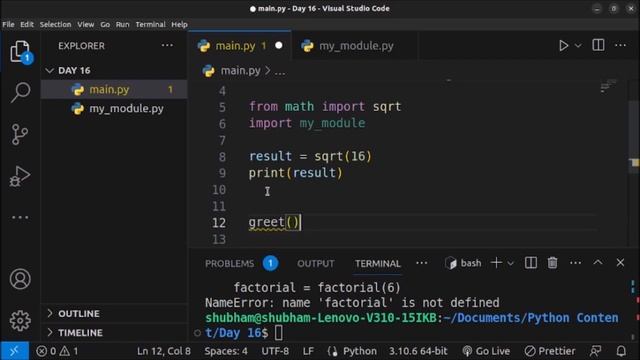
Task: Change end of line sequence LF
Action: [308, 351]
